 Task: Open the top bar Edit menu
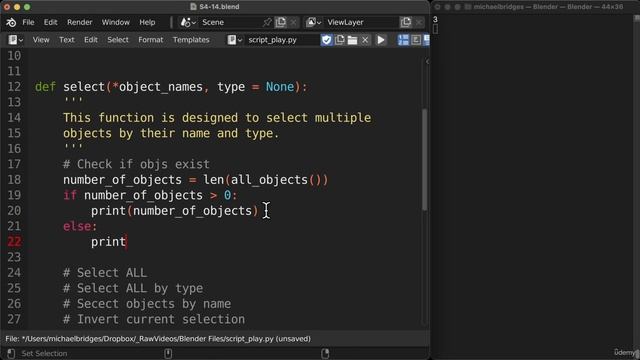51,22
